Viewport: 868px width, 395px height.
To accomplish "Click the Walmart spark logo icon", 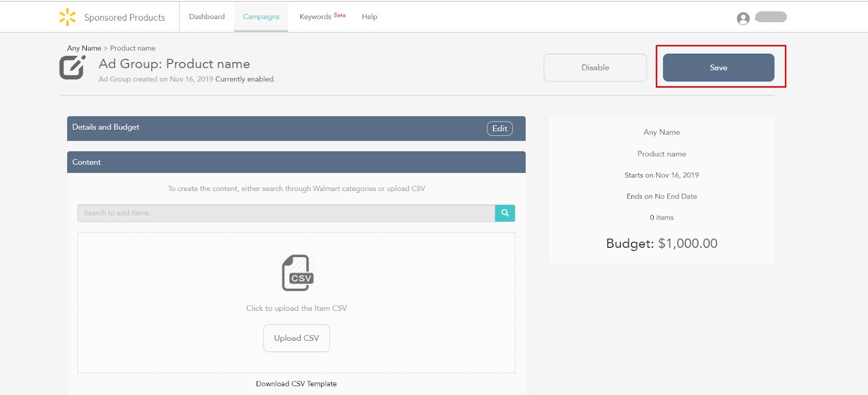I will click(67, 17).
